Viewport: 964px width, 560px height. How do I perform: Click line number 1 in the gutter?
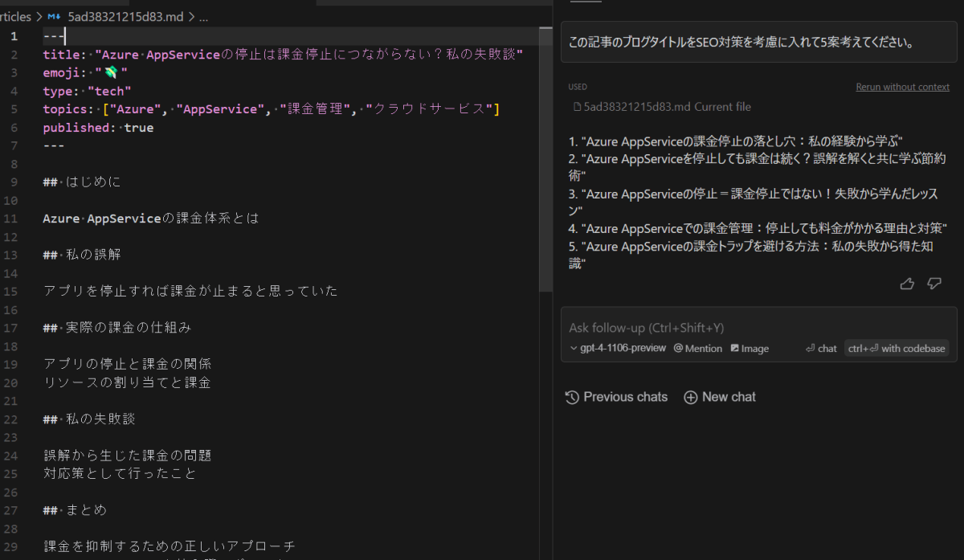[x=14, y=36]
